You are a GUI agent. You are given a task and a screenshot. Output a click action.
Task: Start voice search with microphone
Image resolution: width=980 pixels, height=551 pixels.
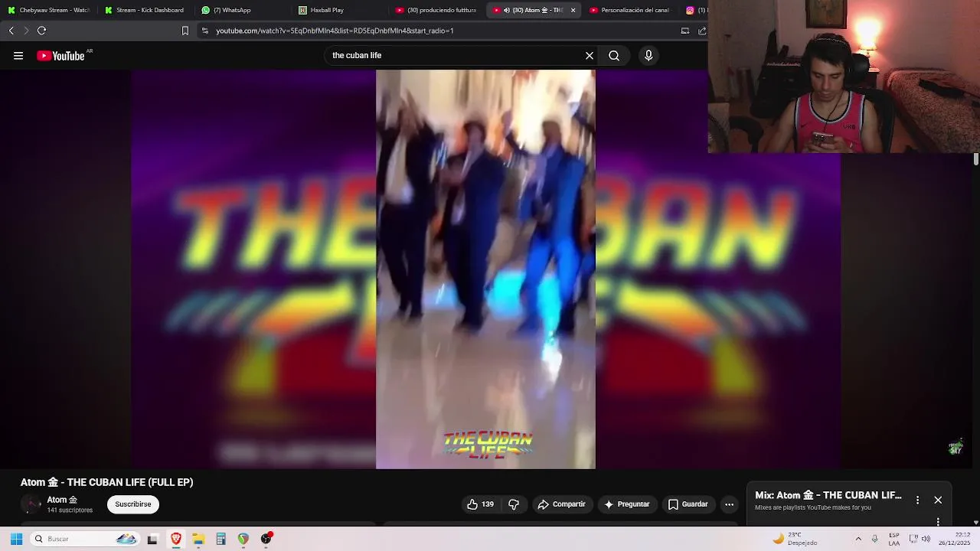click(x=648, y=56)
